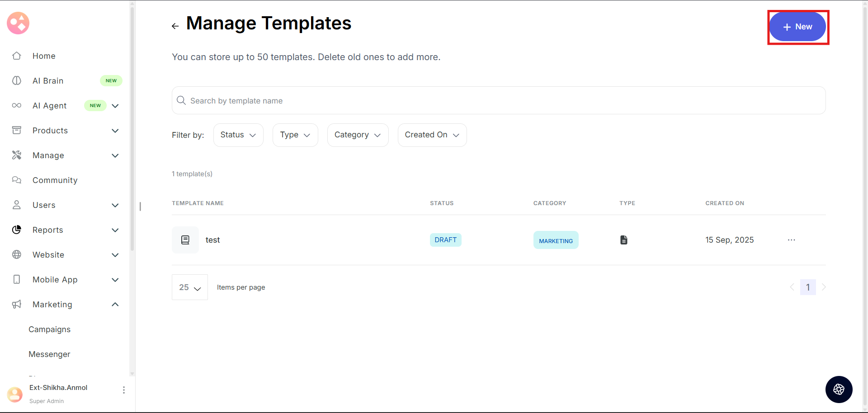Viewport: 868px width, 413px height.
Task: Change the 25 items per page selector
Action: 190,287
